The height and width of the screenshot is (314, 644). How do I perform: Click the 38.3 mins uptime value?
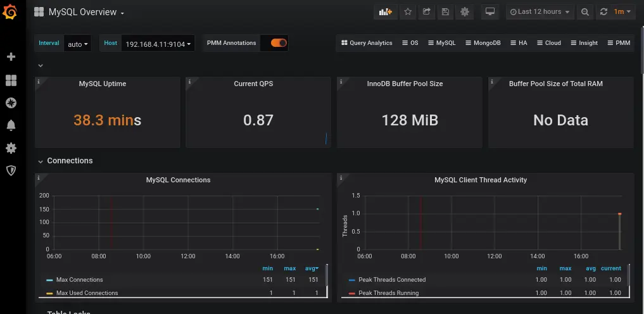tap(107, 120)
